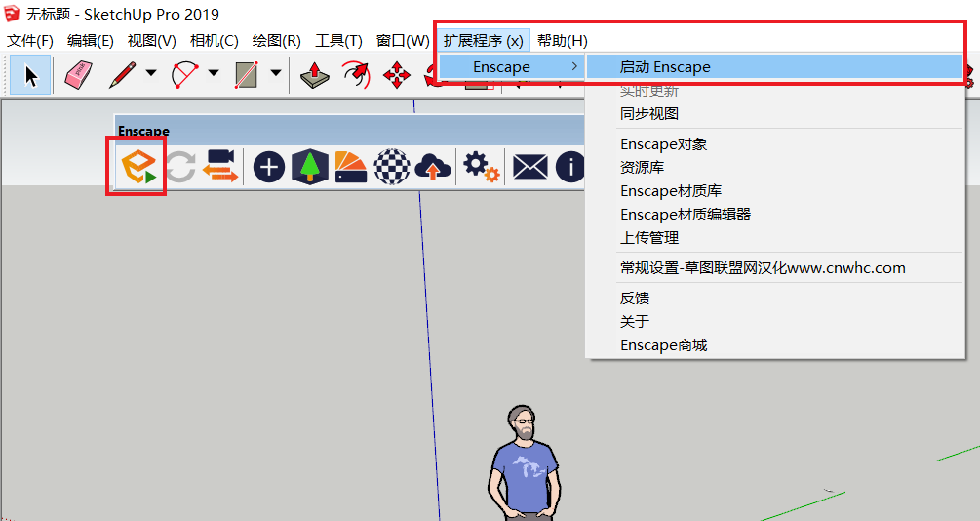Expand the Arc tool dropdown arrow
Viewport: 980px width, 521px height.
pyautogui.click(x=214, y=73)
